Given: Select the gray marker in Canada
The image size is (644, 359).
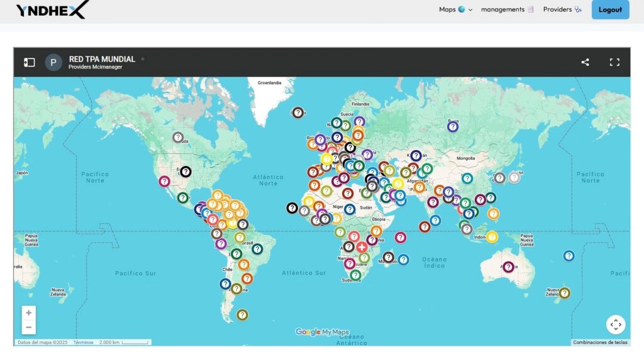Looking at the screenshot, I should 178,137.
